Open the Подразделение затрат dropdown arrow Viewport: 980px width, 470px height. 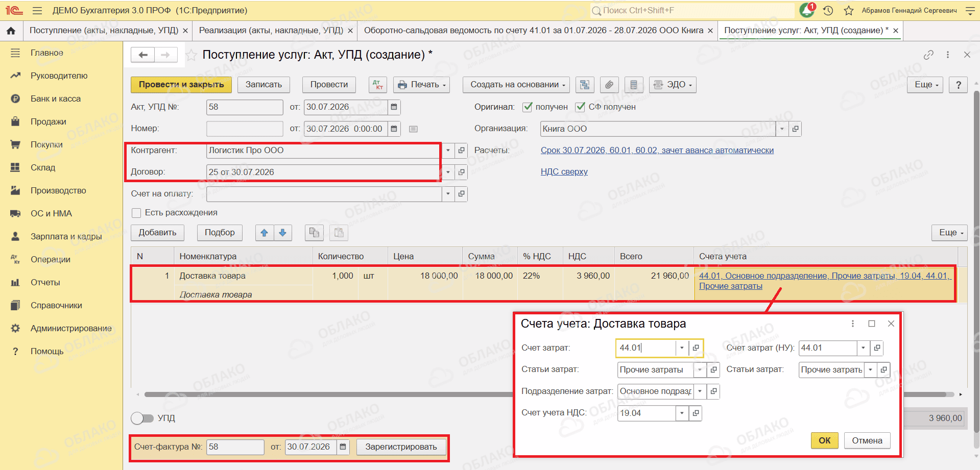[700, 391]
